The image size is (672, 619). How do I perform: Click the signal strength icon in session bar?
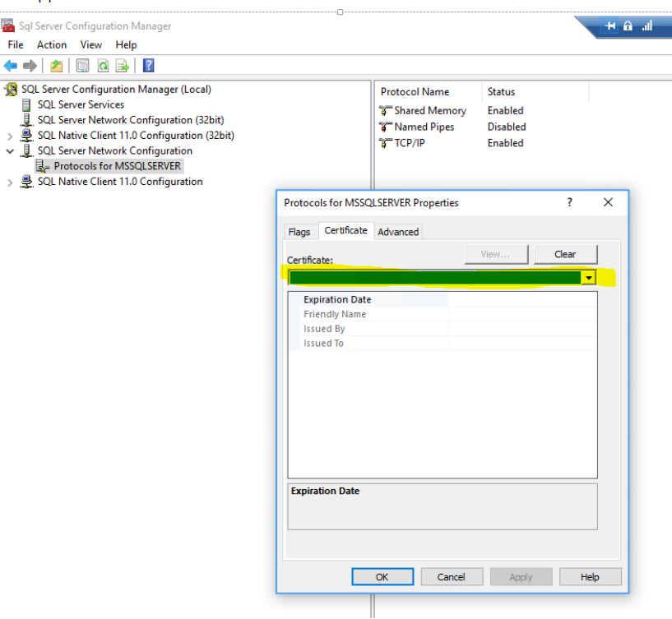tap(647, 26)
